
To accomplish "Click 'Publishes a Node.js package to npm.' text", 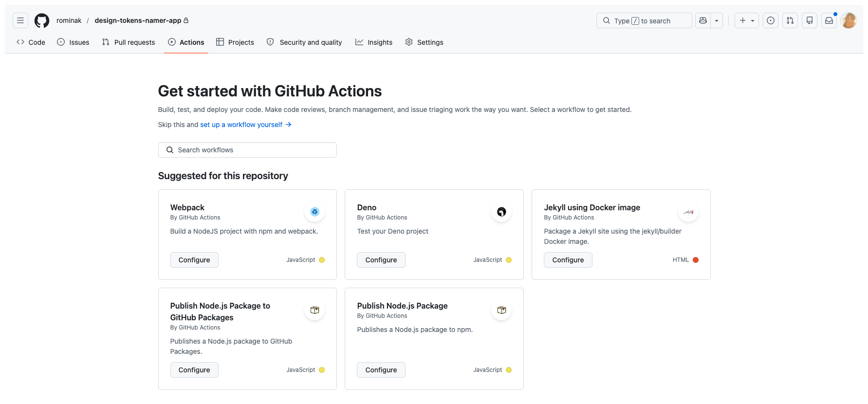I will click(x=415, y=330).
